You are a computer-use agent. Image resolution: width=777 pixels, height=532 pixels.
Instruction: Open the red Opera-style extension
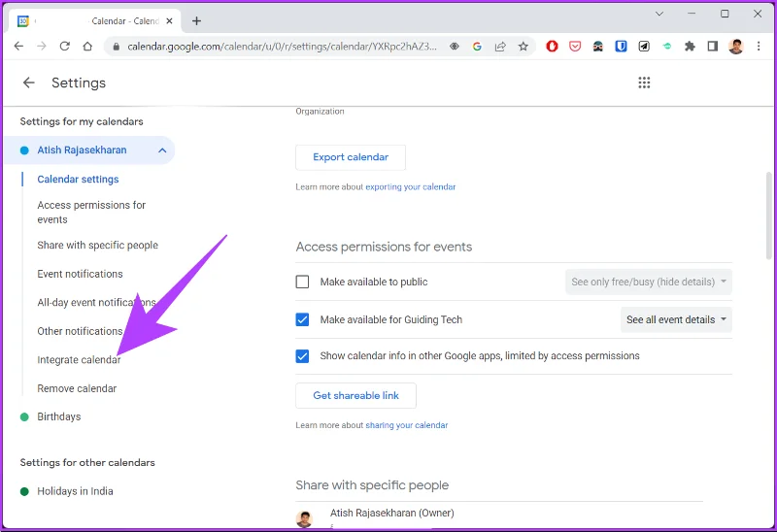pyautogui.click(x=552, y=46)
